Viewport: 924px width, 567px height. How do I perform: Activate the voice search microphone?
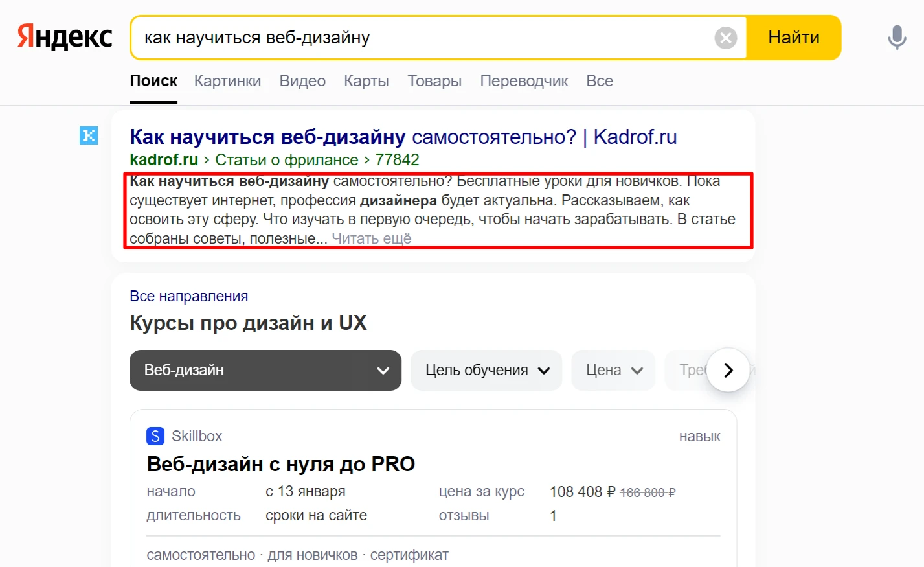tap(896, 37)
